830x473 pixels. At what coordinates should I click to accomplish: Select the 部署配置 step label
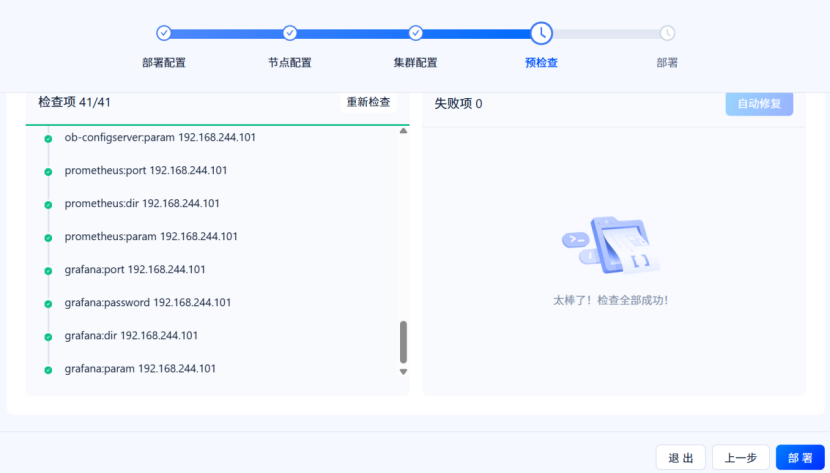coord(164,63)
